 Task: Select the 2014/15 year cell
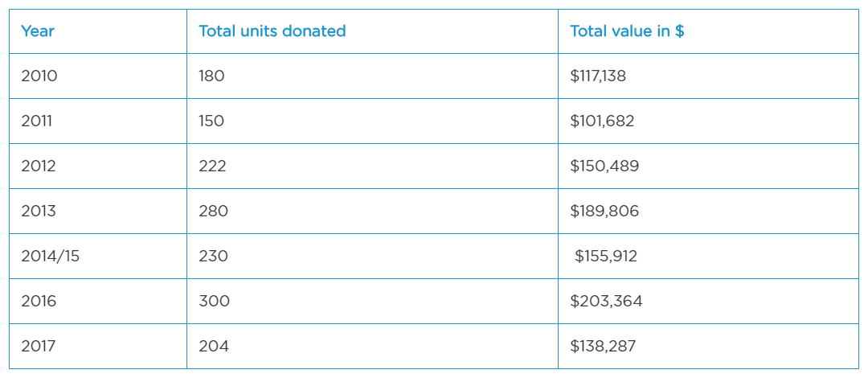click(x=51, y=257)
